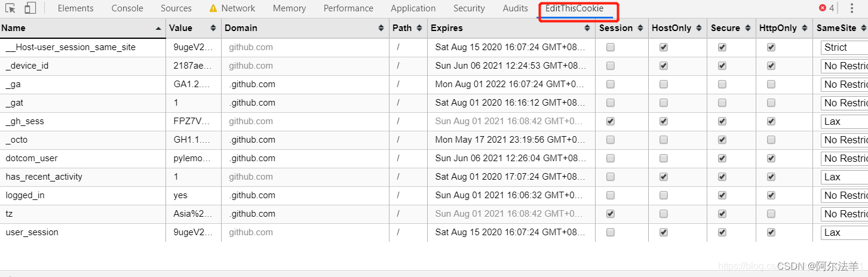Enable Secure checkbox for _ga cookie

click(x=722, y=84)
